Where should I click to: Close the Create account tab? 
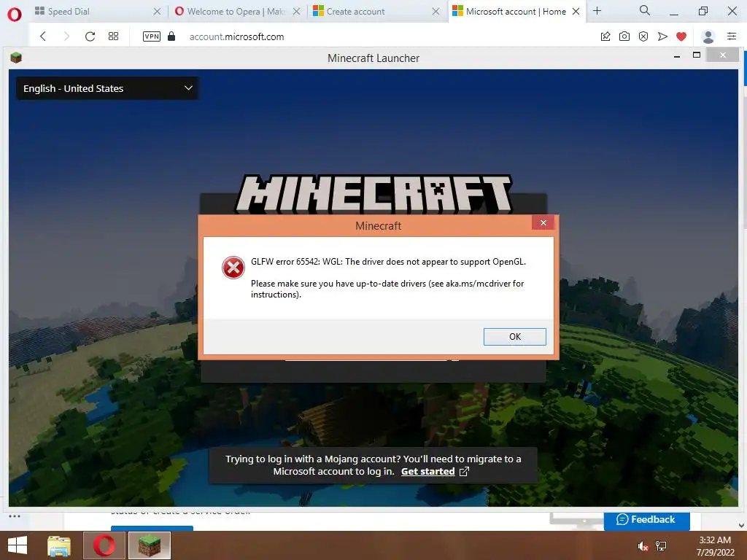tap(436, 12)
